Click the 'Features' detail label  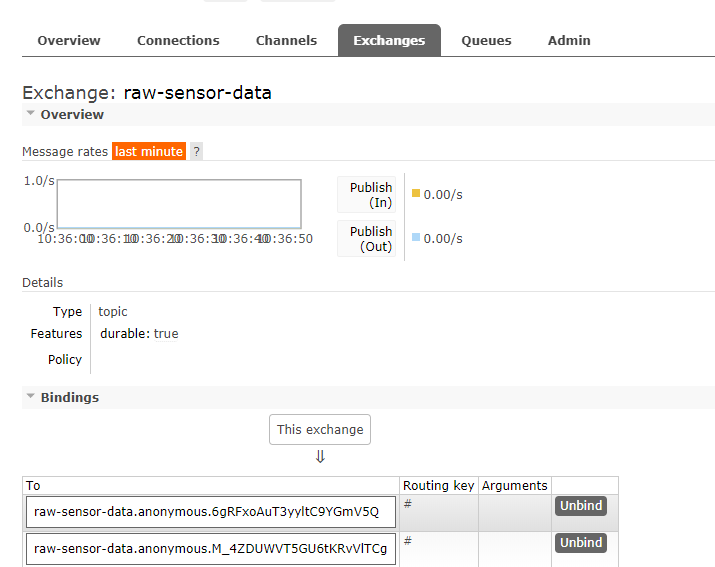pyautogui.click(x=56, y=334)
